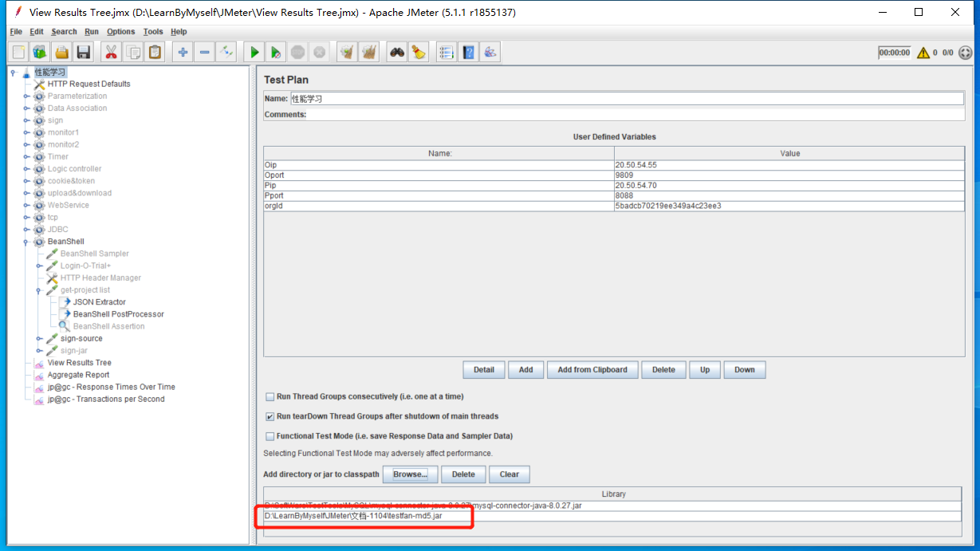Expand the JDBC thread group
This screenshot has width=980, height=551.
pos(26,230)
